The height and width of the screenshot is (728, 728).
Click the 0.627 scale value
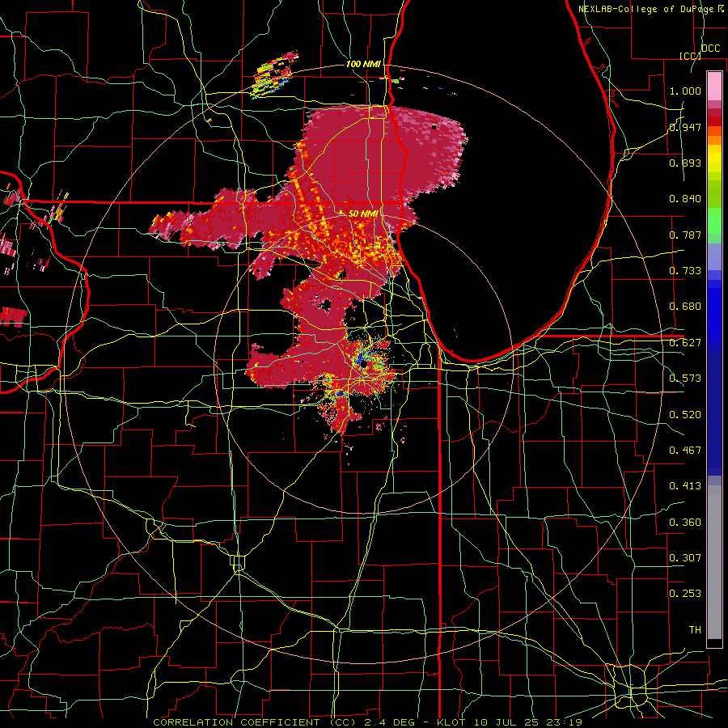[x=685, y=343]
